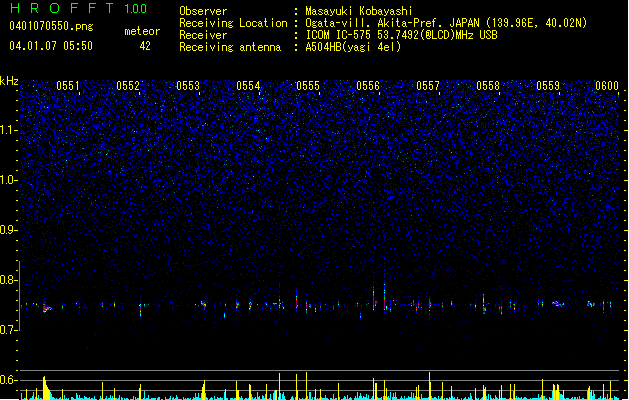Click the 0555 time marker
Screen dimensions: 629x400
308,86
